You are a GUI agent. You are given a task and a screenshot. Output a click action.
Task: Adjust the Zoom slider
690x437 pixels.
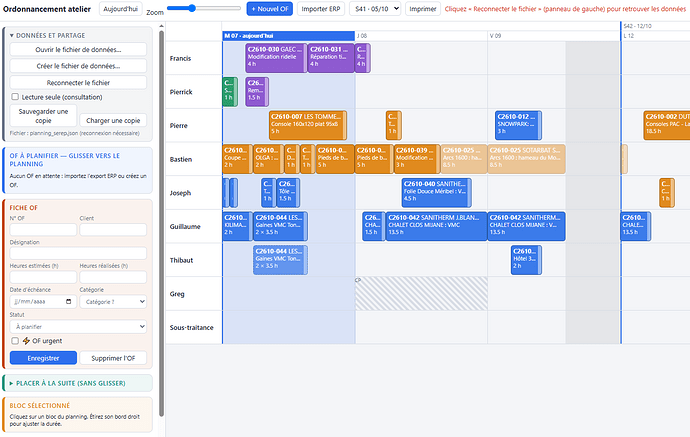pos(204,8)
